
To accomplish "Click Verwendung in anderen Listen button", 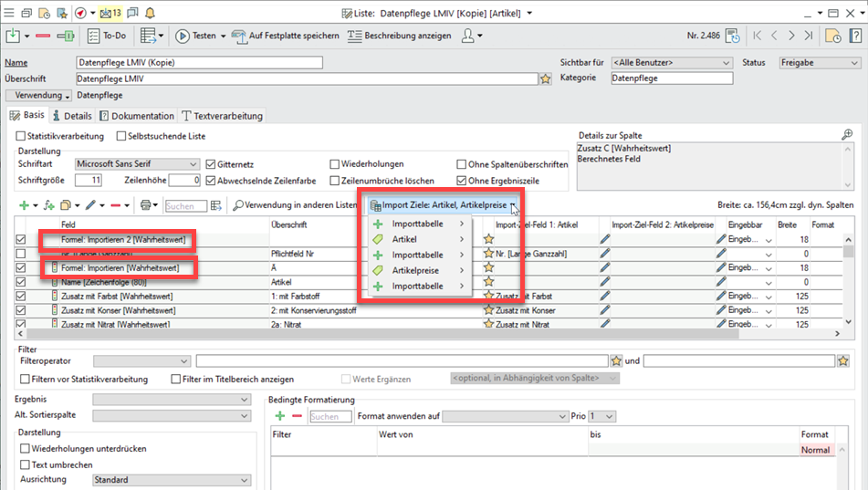I will tap(295, 206).
